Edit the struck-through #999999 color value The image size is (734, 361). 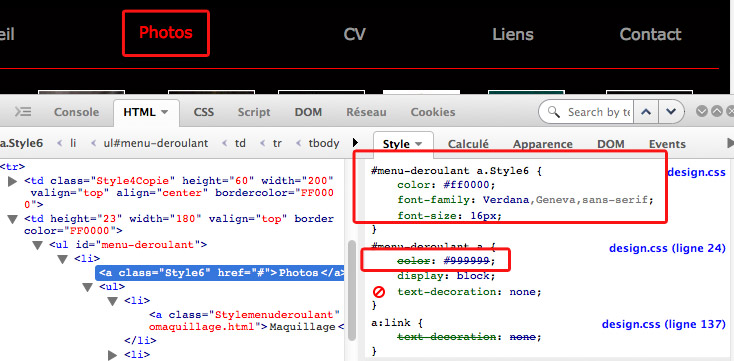click(x=466, y=260)
